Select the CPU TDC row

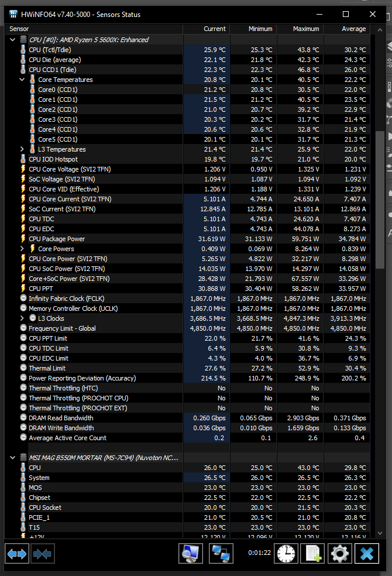pos(187,218)
